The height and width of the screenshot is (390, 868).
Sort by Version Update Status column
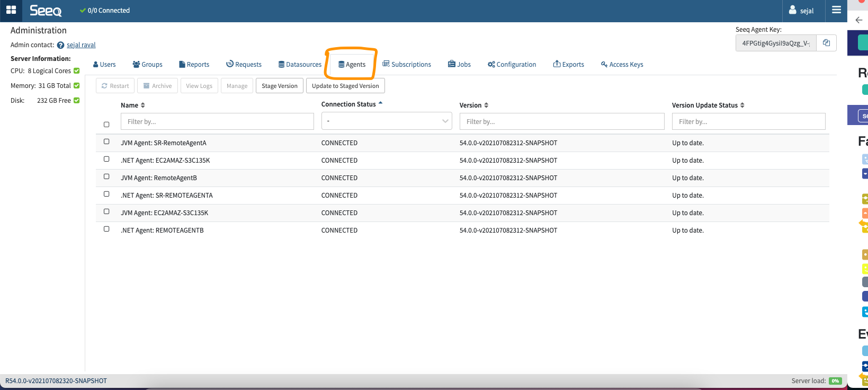[x=708, y=105]
